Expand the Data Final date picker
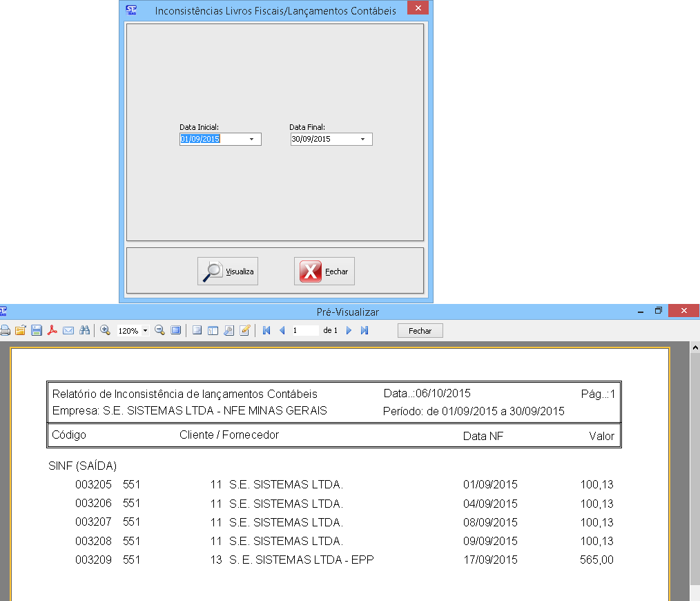 pos(362,140)
